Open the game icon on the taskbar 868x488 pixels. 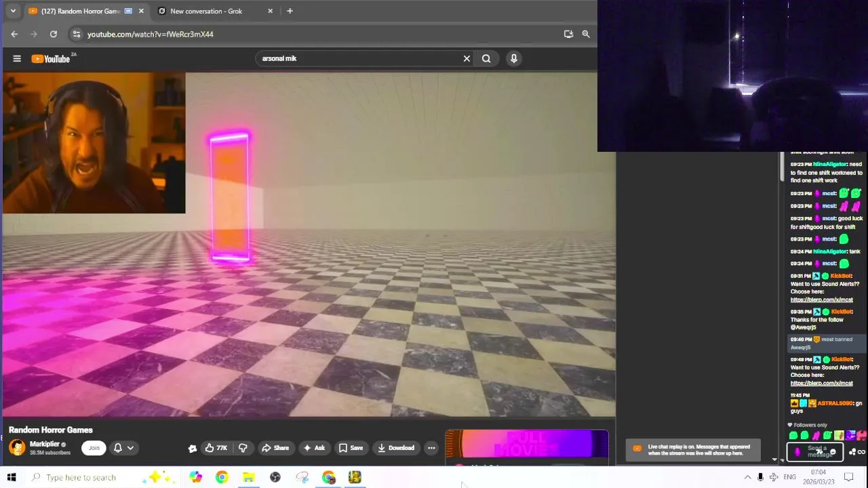(355, 477)
